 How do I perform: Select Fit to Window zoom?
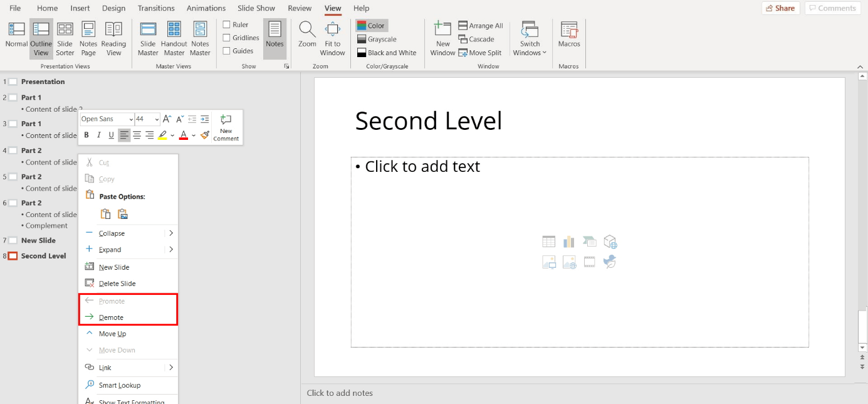click(x=332, y=38)
